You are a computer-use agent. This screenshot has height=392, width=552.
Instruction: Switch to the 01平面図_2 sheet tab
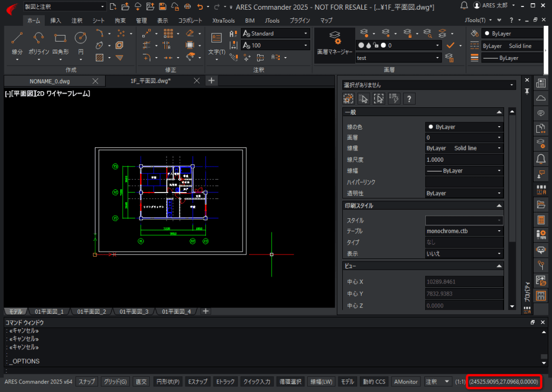[x=92, y=311]
